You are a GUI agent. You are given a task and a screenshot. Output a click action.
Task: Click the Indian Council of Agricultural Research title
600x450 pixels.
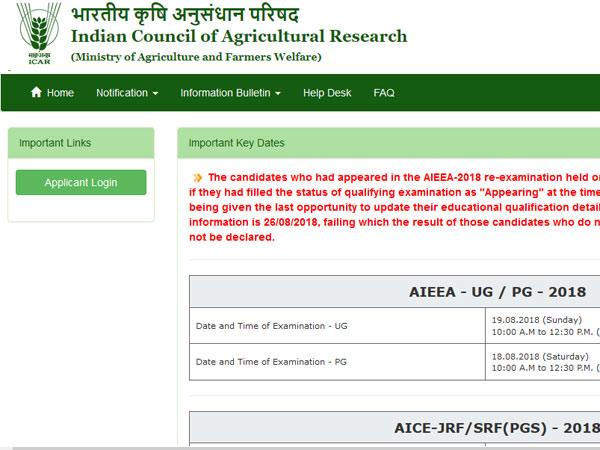click(x=239, y=37)
